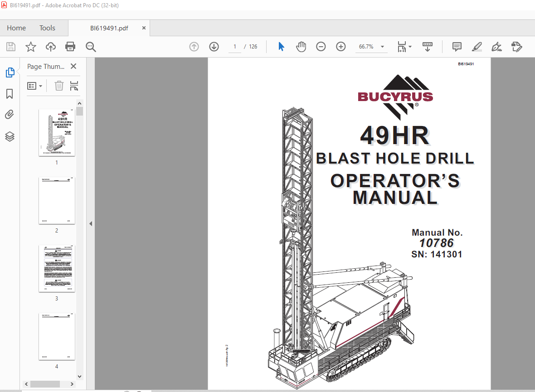This screenshot has width=535, height=392.
Task: Open the Share send file icon
Action: pyautogui.click(x=516, y=47)
